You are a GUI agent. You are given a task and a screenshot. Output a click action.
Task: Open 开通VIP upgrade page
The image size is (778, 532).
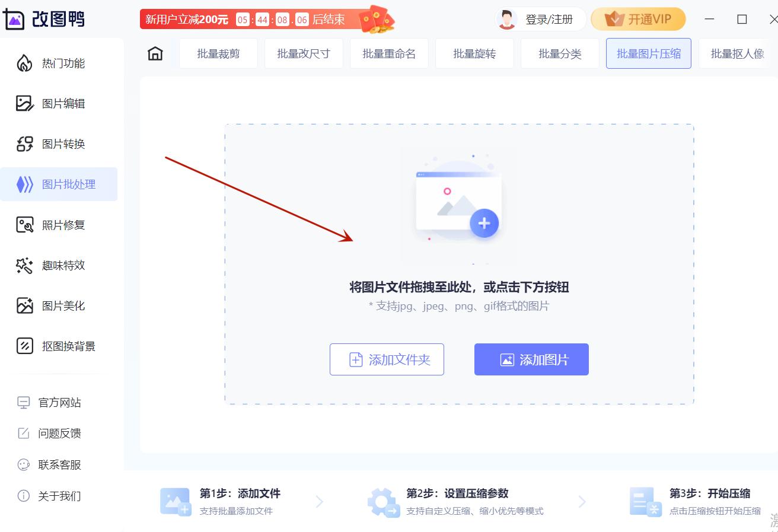(x=638, y=19)
